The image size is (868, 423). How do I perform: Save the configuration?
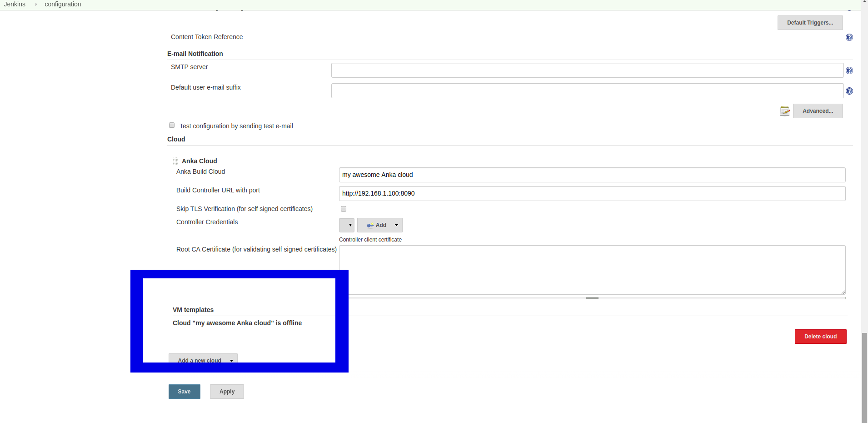[x=185, y=392]
